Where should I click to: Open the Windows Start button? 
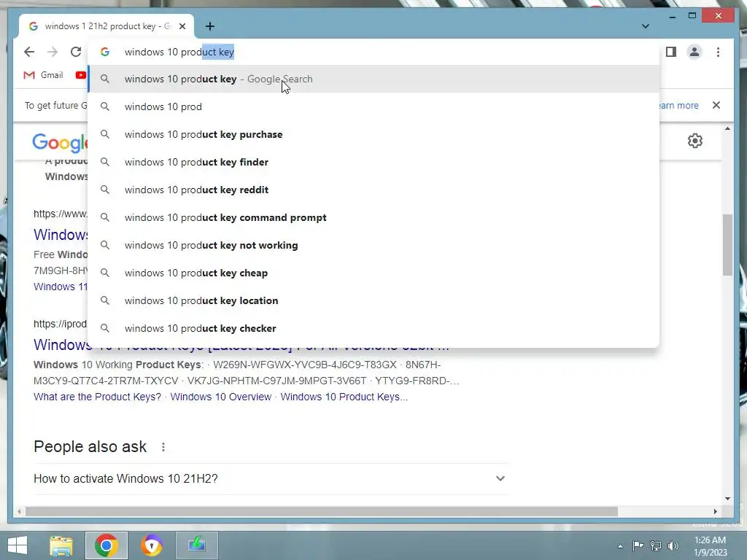click(18, 545)
